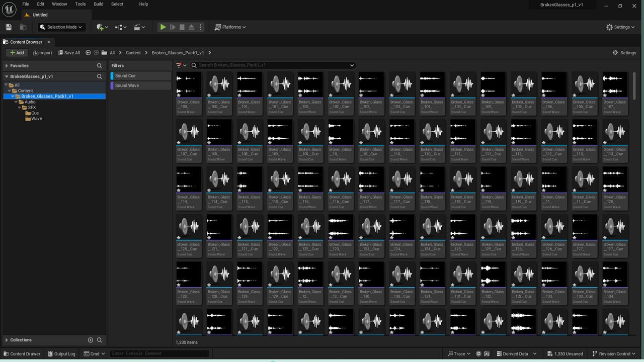This screenshot has width=644, height=362.
Task: Search in the BrokenGlasses_p1_v1 source tree
Action: click(100, 76)
